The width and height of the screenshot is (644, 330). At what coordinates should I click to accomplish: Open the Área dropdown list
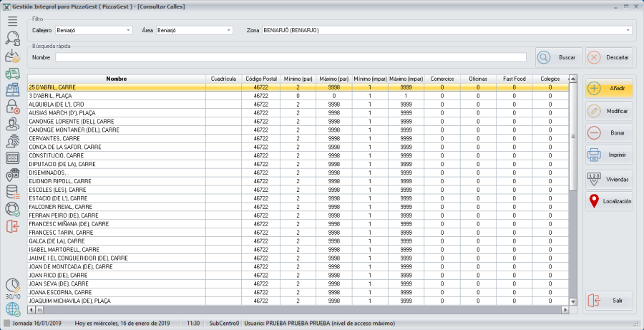(229, 31)
